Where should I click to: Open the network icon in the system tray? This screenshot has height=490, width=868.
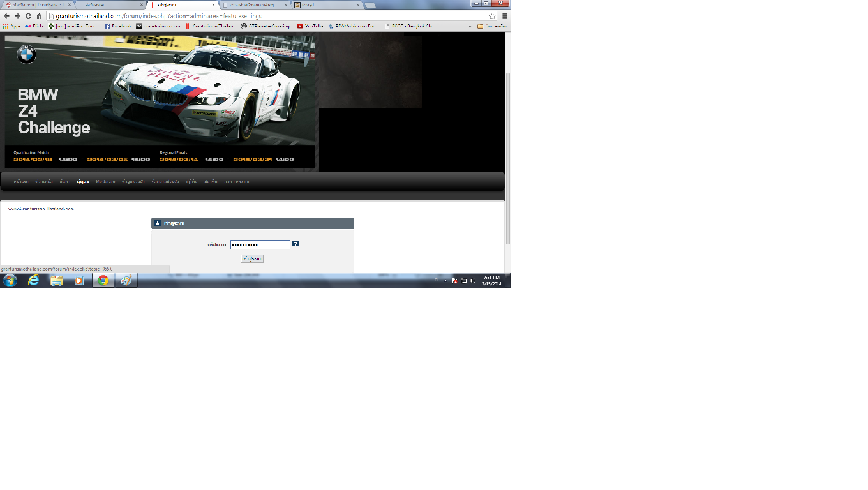tap(464, 281)
